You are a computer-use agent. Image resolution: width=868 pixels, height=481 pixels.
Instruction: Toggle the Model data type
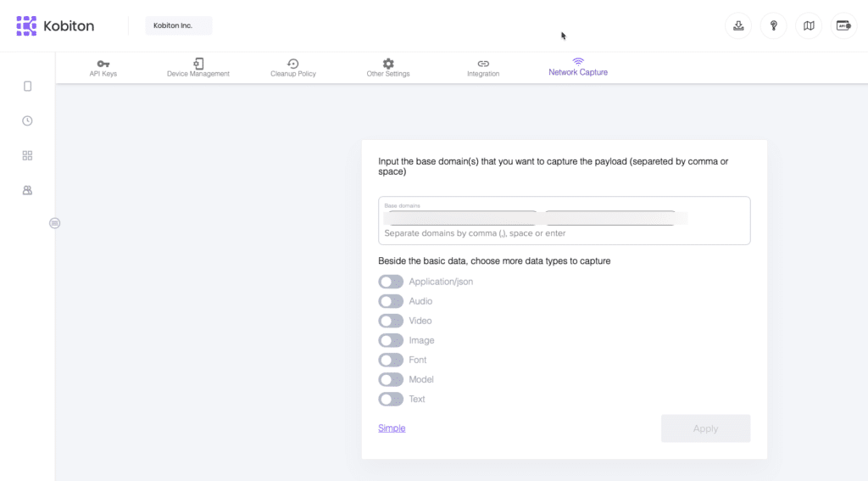(391, 379)
